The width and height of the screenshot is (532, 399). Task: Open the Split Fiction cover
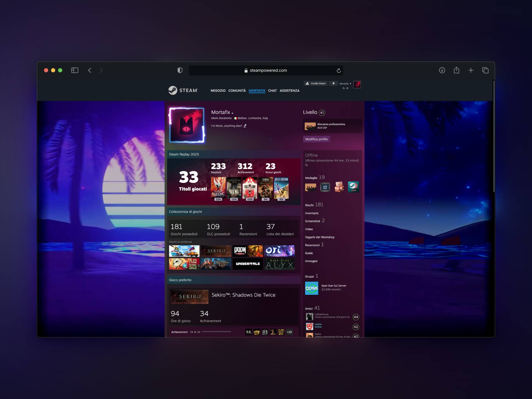[x=281, y=188]
